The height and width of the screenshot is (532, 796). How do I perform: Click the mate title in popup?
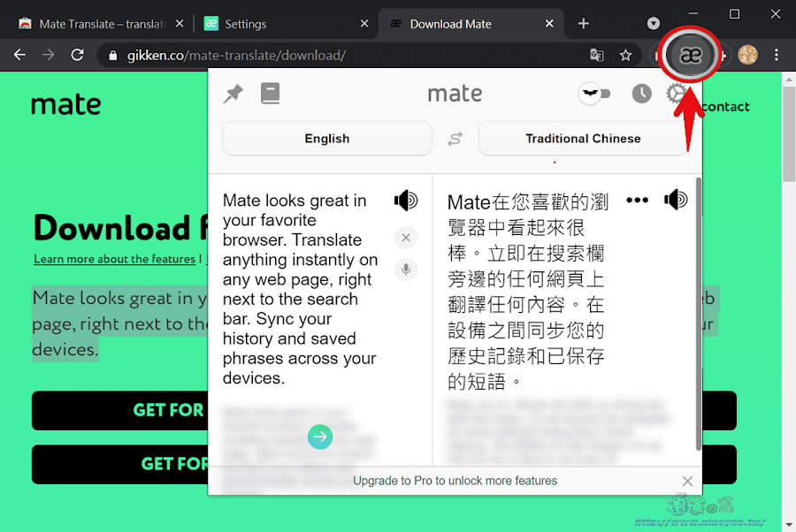tap(455, 94)
